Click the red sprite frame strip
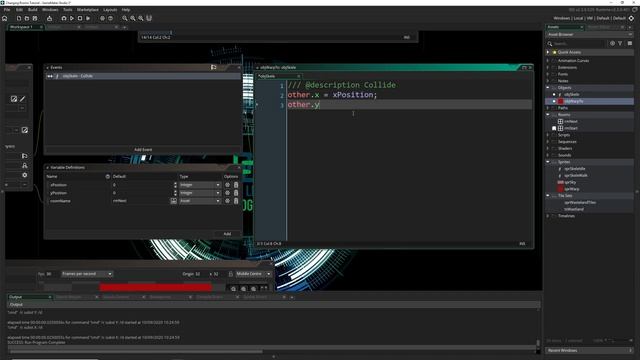 coord(156,287)
